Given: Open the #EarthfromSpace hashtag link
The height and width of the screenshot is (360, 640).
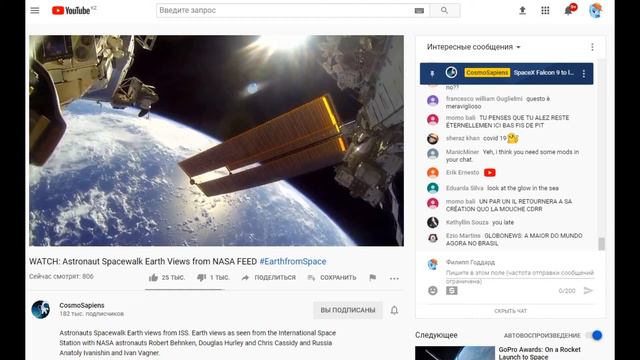Looking at the screenshot, I should tap(293, 261).
